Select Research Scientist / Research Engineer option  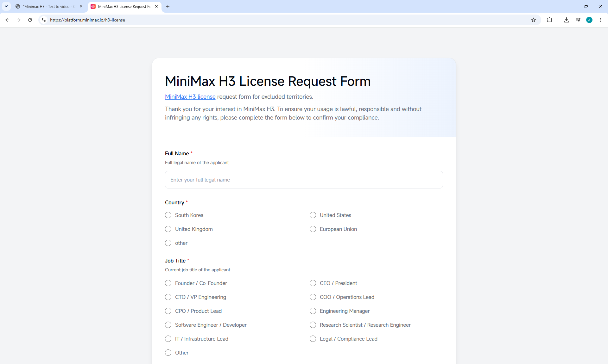click(x=313, y=325)
